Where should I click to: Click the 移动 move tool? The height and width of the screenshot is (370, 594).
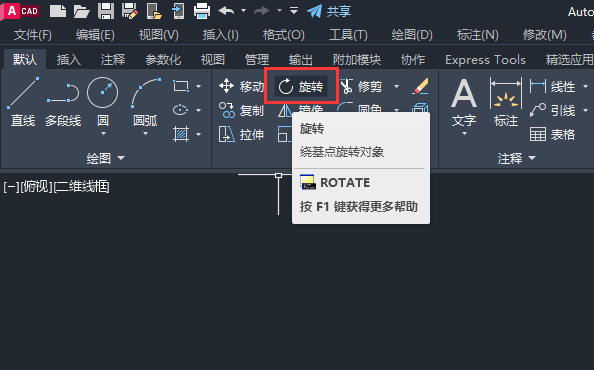pyautogui.click(x=241, y=86)
